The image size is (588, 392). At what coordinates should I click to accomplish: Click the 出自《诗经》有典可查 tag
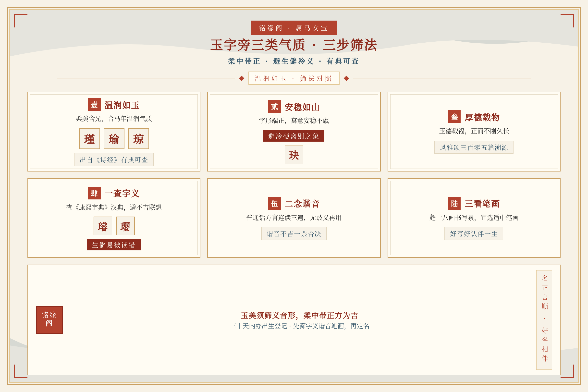point(114,159)
